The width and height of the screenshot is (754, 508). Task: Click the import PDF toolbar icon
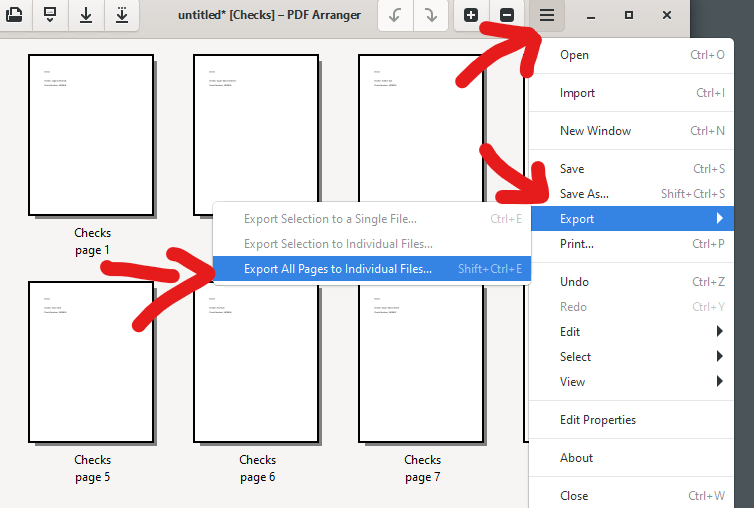click(x=50, y=15)
